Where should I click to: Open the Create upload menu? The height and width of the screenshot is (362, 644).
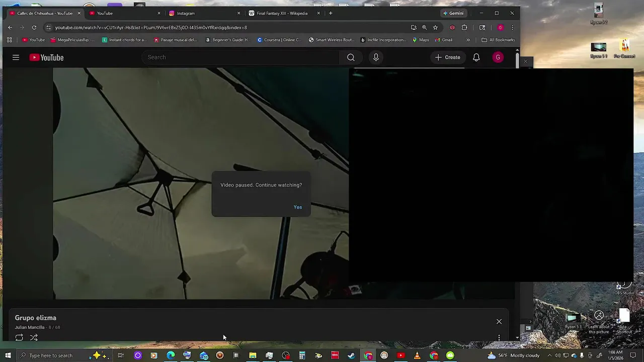click(448, 57)
